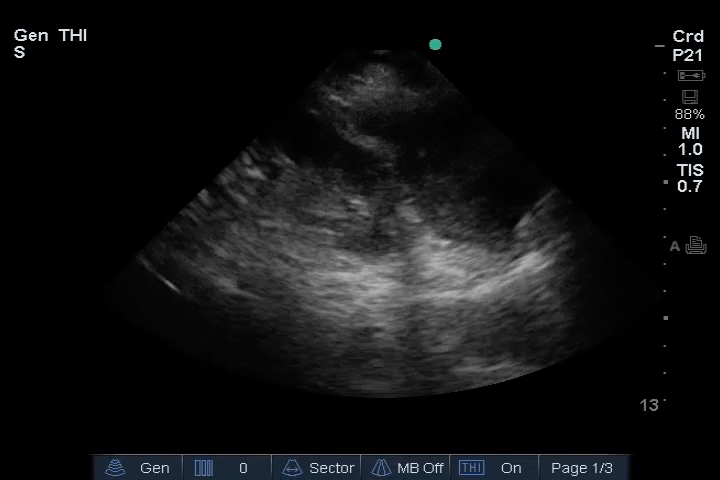Change the Sector setting
The height and width of the screenshot is (480, 720).
pos(331,468)
